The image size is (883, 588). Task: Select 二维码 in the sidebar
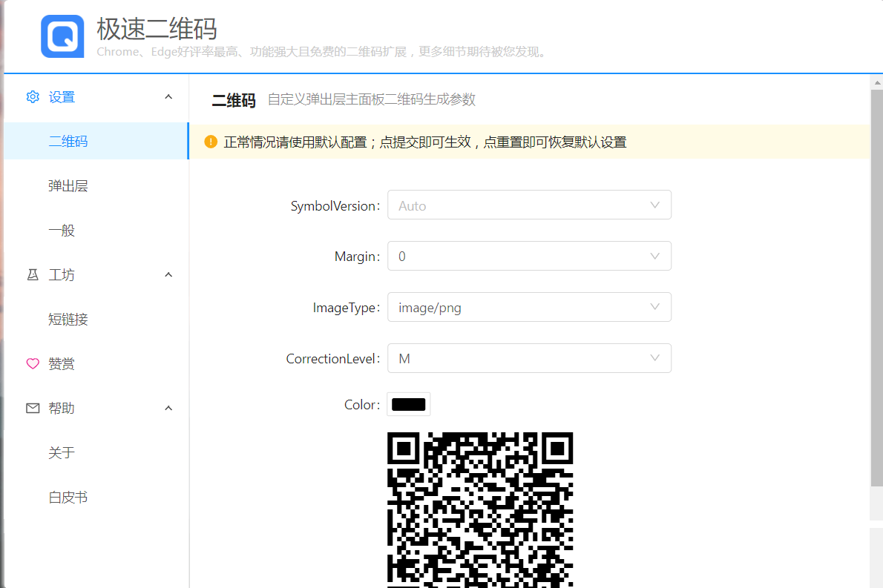coord(96,141)
